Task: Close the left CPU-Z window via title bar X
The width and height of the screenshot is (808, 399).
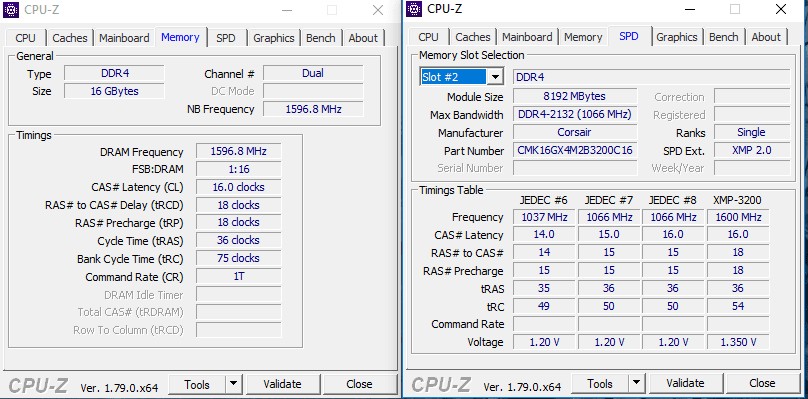Action: (378, 10)
